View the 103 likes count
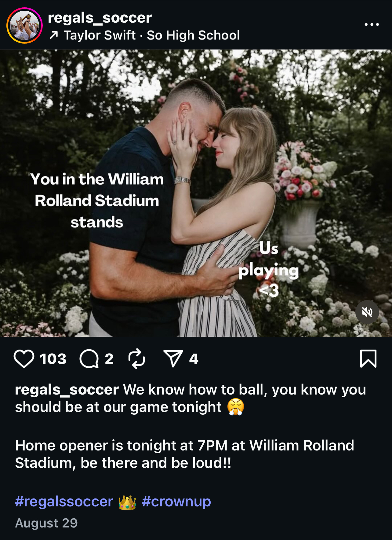Image resolution: width=392 pixels, height=540 pixels. 53,359
